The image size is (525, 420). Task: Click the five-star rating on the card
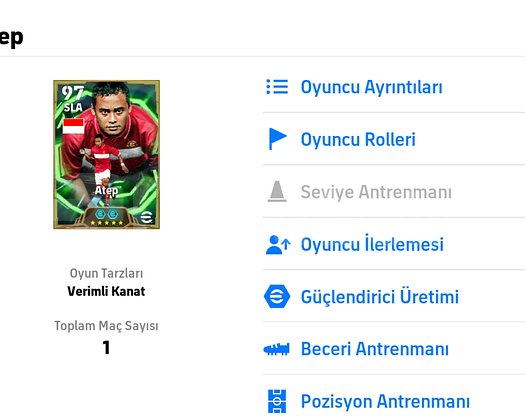coord(106,223)
